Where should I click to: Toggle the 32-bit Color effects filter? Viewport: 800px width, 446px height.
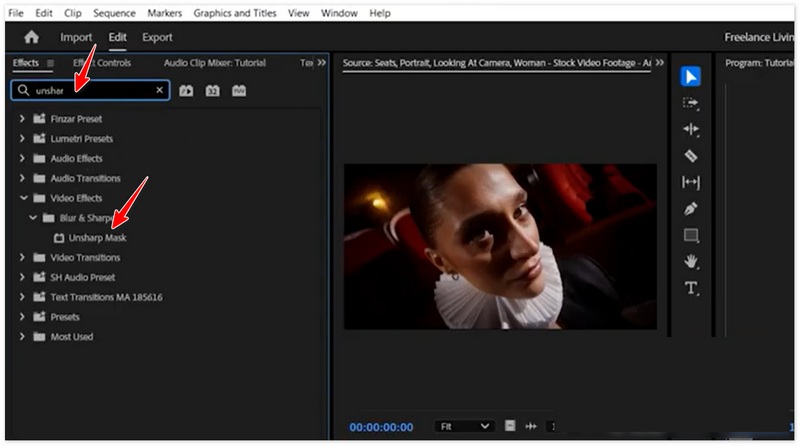[212, 90]
